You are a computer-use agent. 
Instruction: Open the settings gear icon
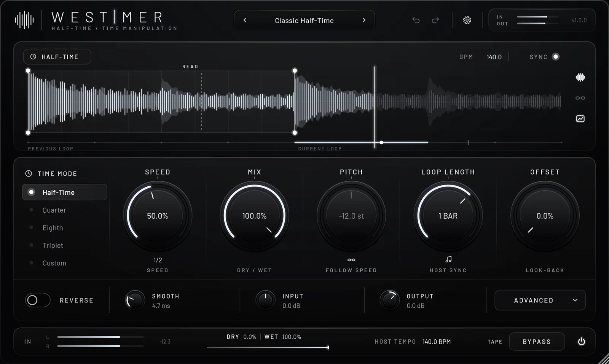[467, 20]
